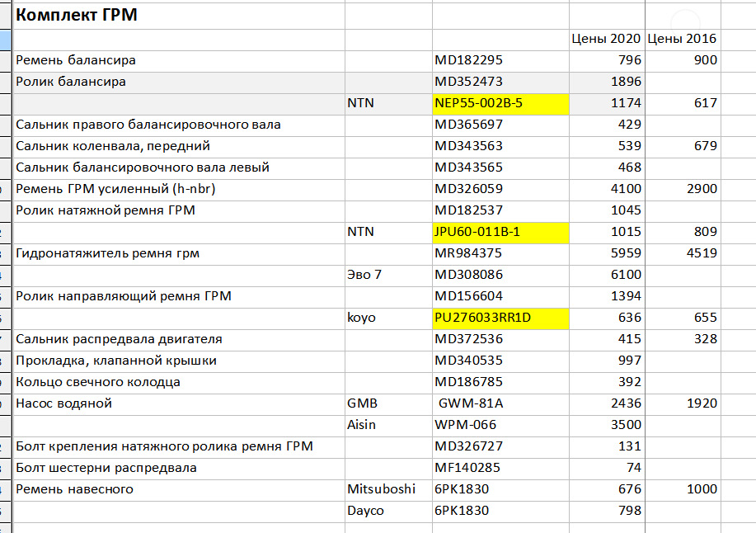
Task: Select 'Кольцо свечного колодца' cell
Action: point(179,383)
